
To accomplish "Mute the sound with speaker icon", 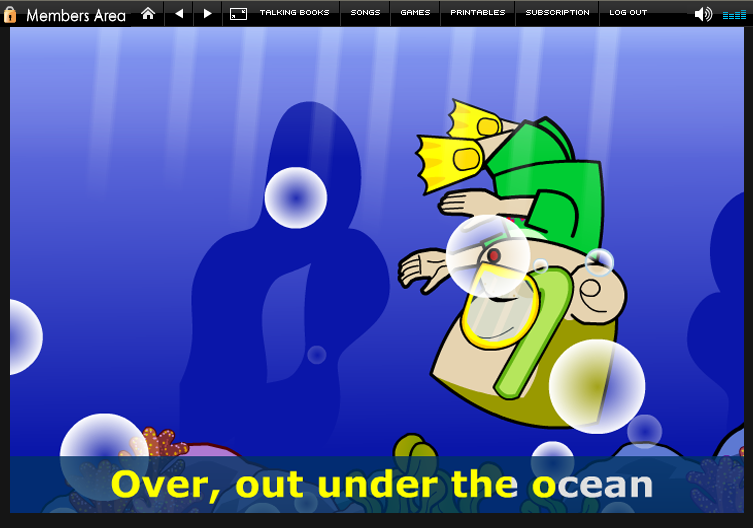I will point(703,14).
